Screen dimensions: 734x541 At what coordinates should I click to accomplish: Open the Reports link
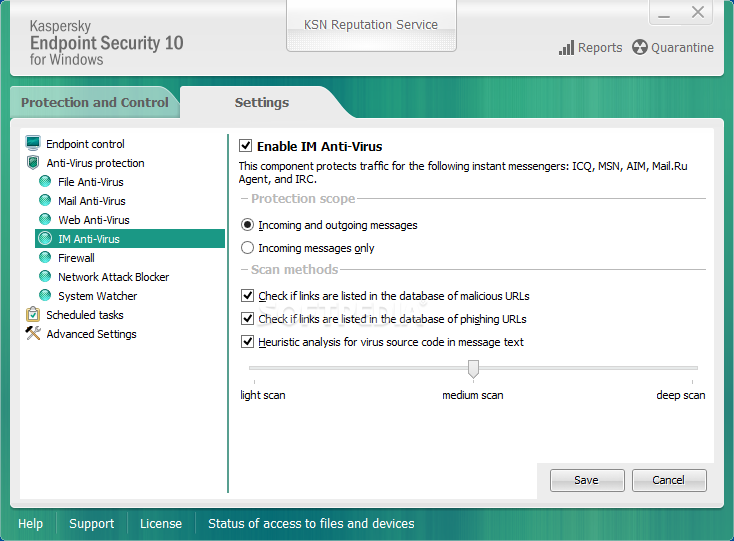click(600, 48)
